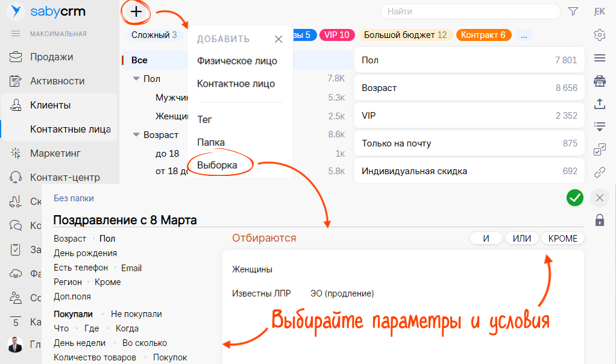Choose Физическое лицо in the Добавить menu
The width and height of the screenshot is (616, 364).
tap(237, 61)
